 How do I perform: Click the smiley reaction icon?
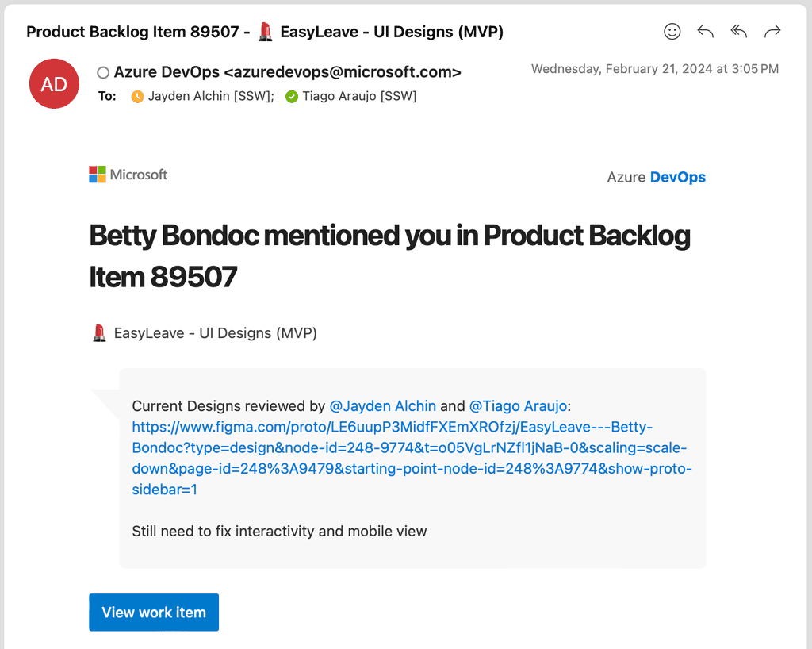672,32
